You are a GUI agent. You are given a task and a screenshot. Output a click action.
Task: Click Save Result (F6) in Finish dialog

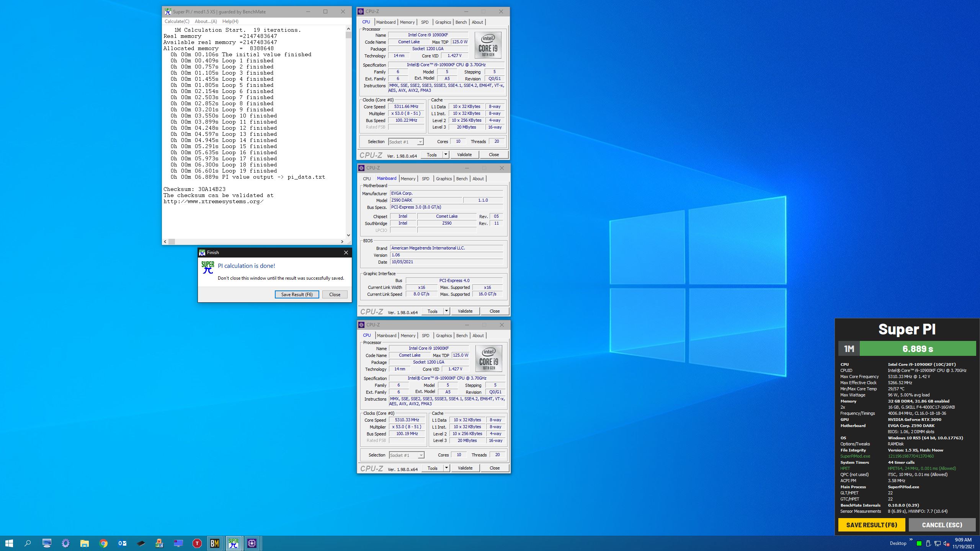[297, 294]
